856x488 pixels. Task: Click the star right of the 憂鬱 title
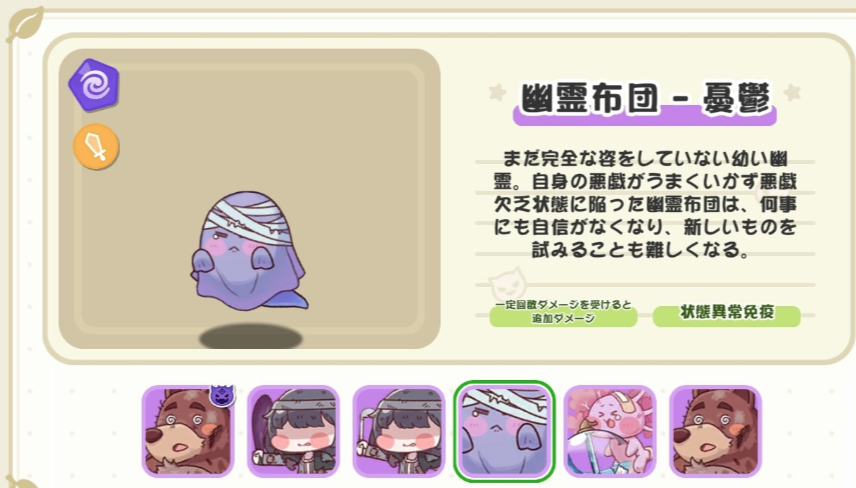[x=792, y=92]
